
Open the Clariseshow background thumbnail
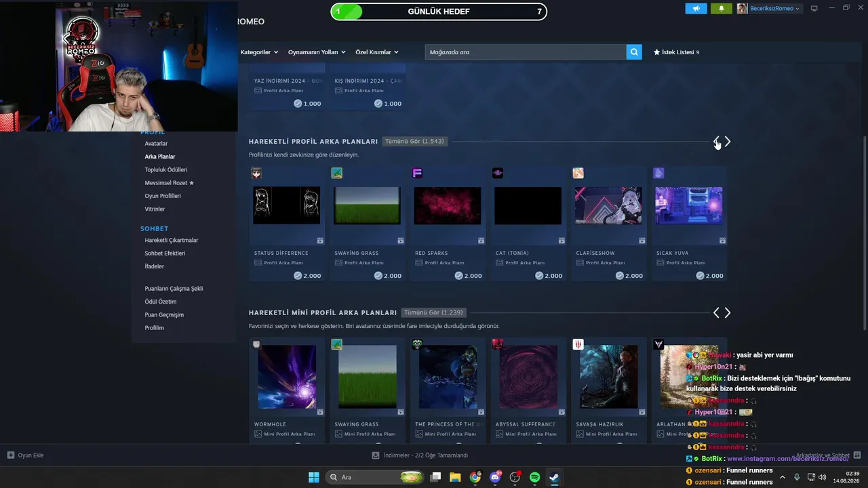(x=608, y=205)
